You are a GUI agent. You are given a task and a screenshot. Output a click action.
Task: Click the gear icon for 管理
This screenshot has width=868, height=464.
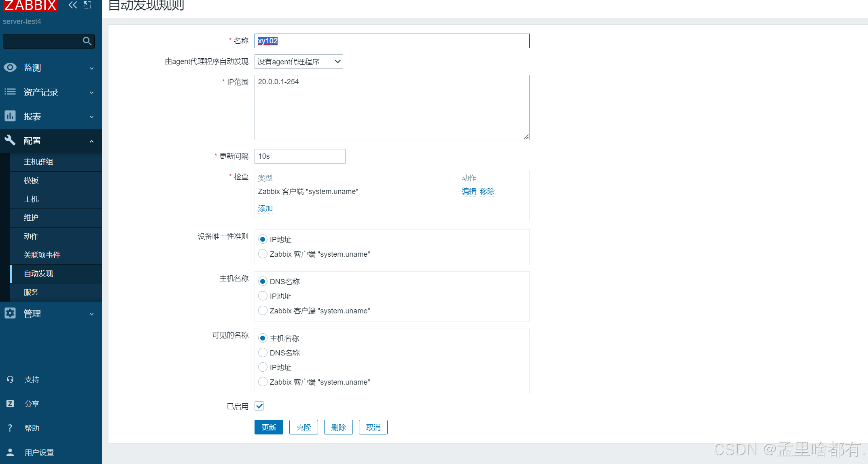(10, 313)
